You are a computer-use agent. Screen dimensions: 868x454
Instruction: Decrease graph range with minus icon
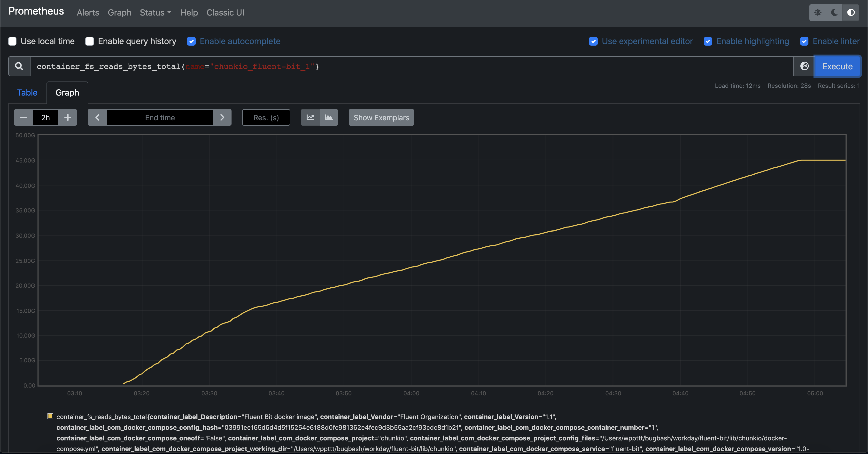(23, 117)
